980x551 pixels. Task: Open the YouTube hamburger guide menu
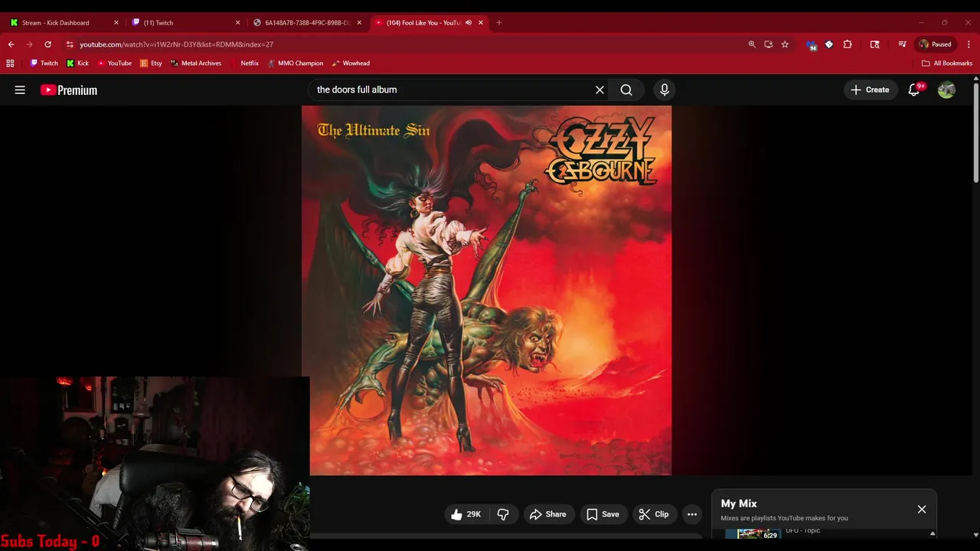point(20,90)
